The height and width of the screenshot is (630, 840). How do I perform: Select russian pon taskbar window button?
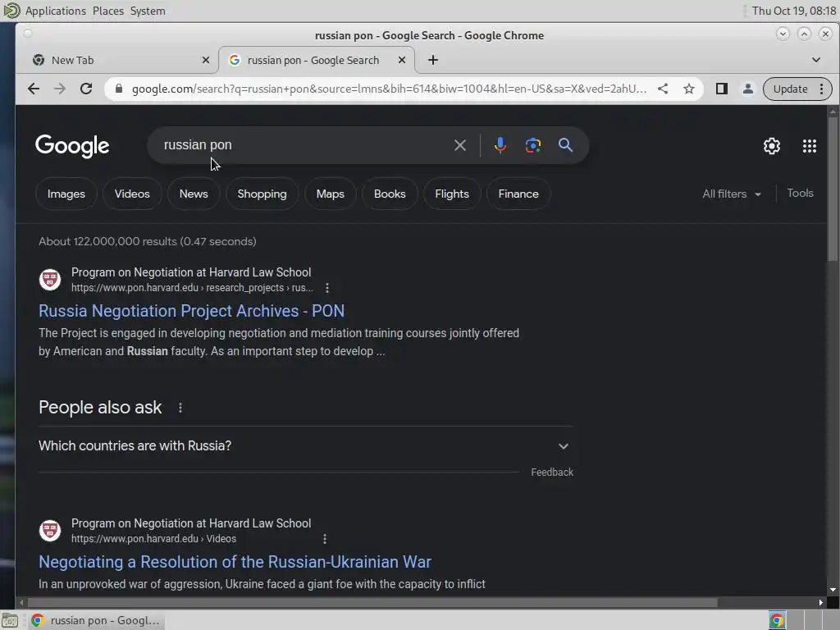(x=95, y=620)
